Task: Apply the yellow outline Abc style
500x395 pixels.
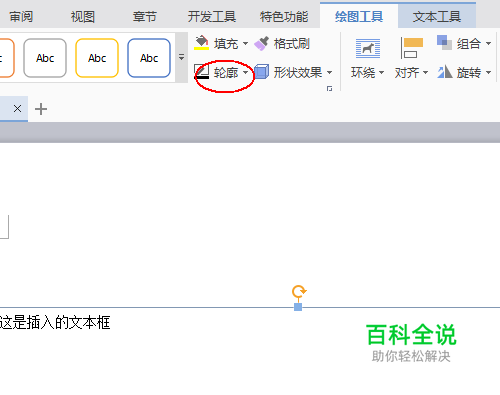Action: pos(97,58)
